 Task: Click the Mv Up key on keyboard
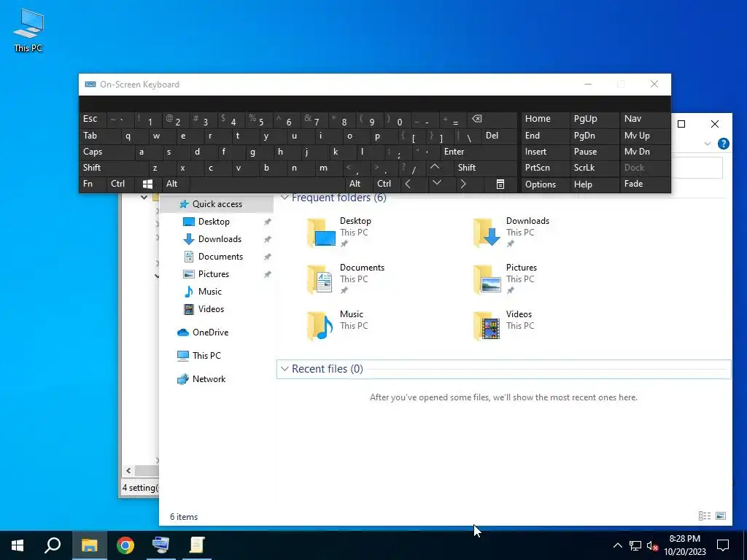pos(644,136)
